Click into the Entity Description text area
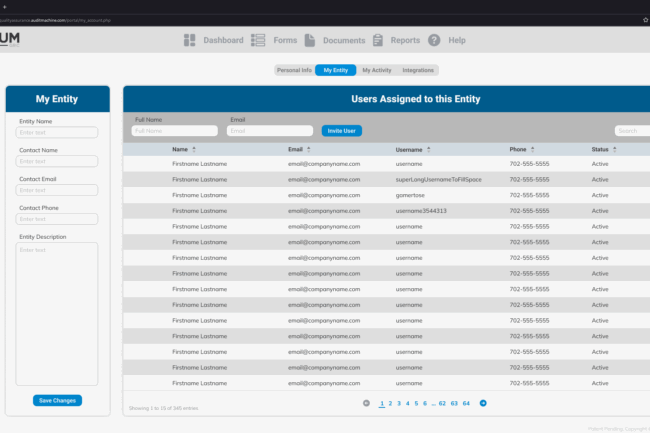This screenshot has height=433, width=650. (57, 312)
